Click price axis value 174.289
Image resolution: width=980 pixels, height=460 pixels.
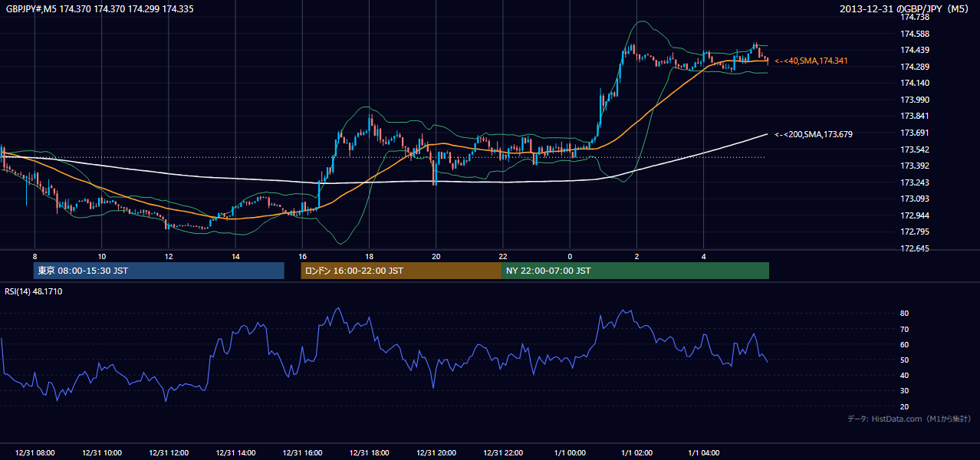click(x=915, y=67)
